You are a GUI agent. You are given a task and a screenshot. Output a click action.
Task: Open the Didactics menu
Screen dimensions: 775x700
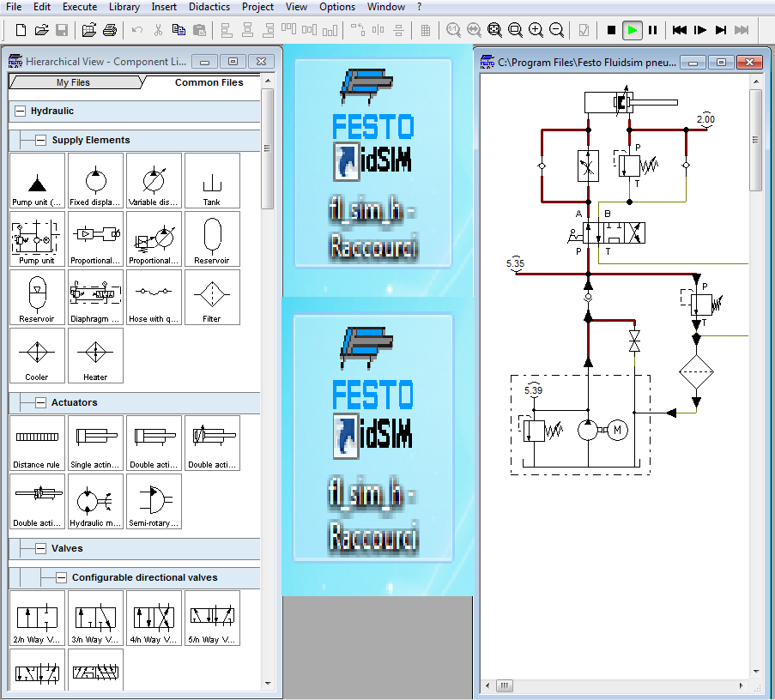click(209, 7)
